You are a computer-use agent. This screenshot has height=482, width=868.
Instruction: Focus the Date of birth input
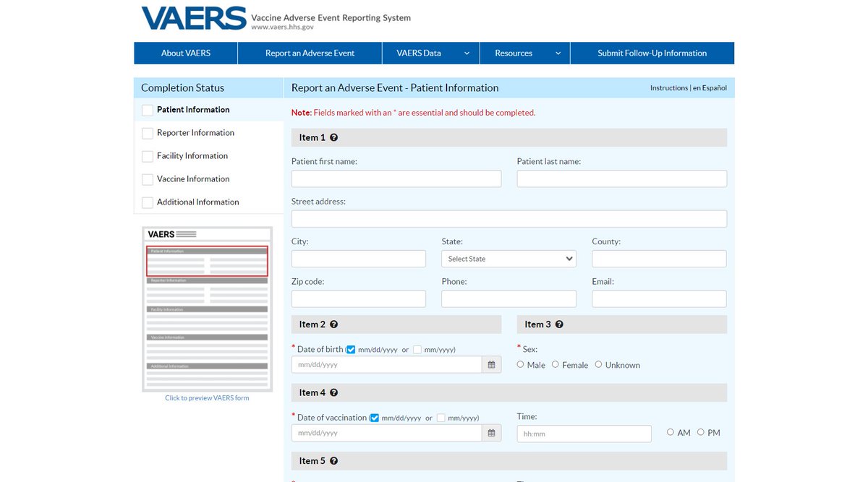pyautogui.click(x=387, y=365)
